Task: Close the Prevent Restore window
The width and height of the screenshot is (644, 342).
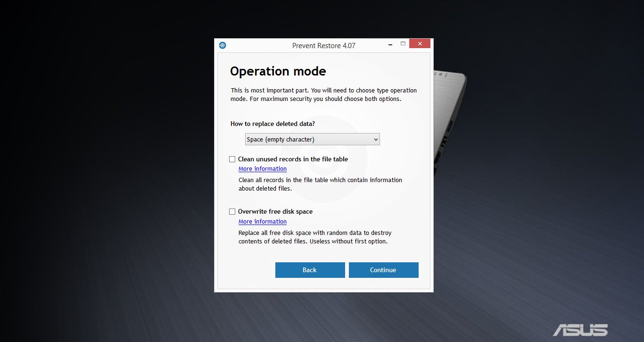Action: [420, 44]
